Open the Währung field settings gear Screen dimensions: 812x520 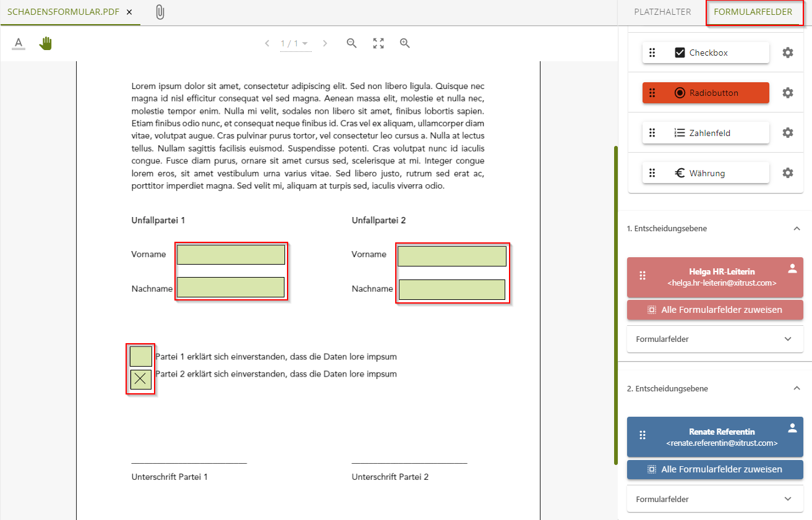coord(787,173)
